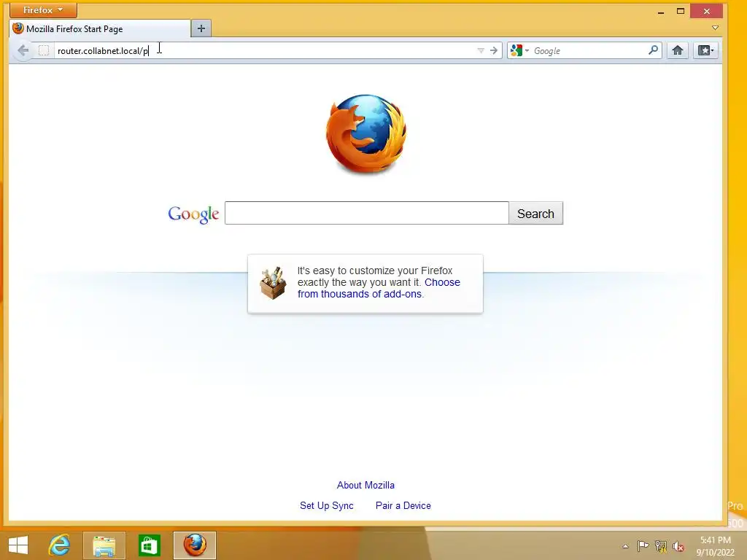The width and height of the screenshot is (747, 560).
Task: Select the Firefox taskbar icon
Action: [x=195, y=545]
